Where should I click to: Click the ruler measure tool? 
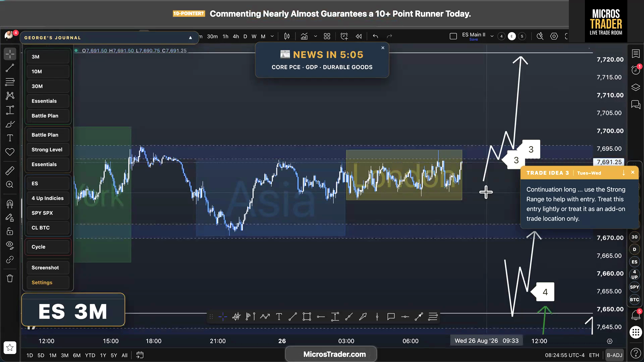(10, 171)
